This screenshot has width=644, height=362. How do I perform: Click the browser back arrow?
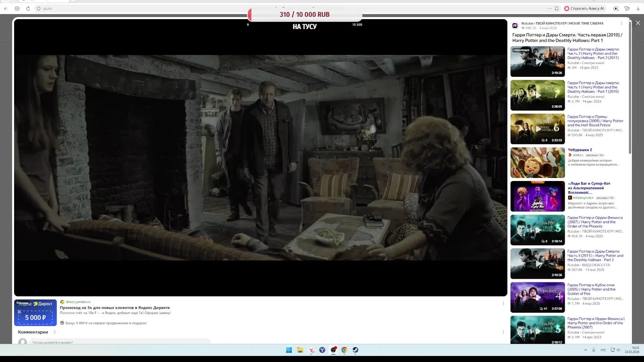click(x=6, y=9)
